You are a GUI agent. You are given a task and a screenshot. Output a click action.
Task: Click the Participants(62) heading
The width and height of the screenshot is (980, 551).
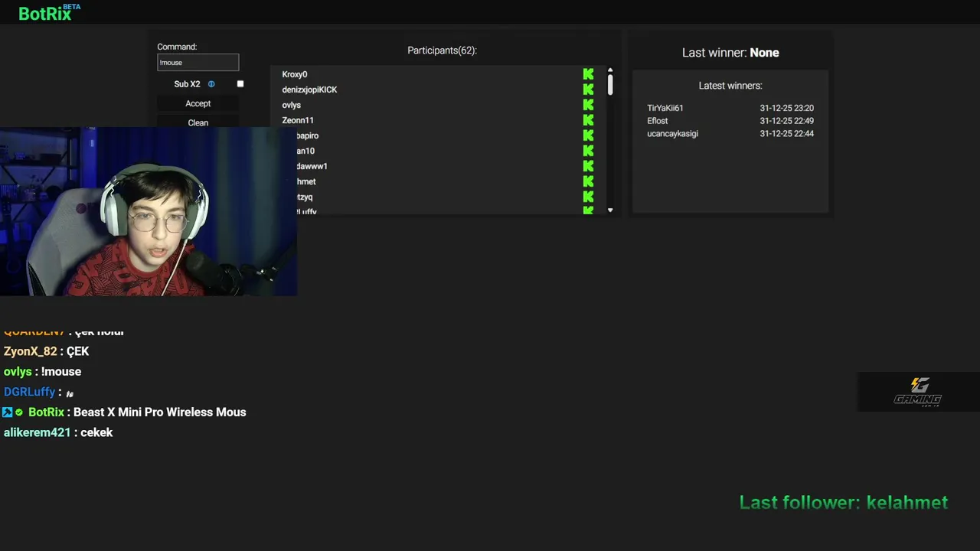[x=442, y=51]
